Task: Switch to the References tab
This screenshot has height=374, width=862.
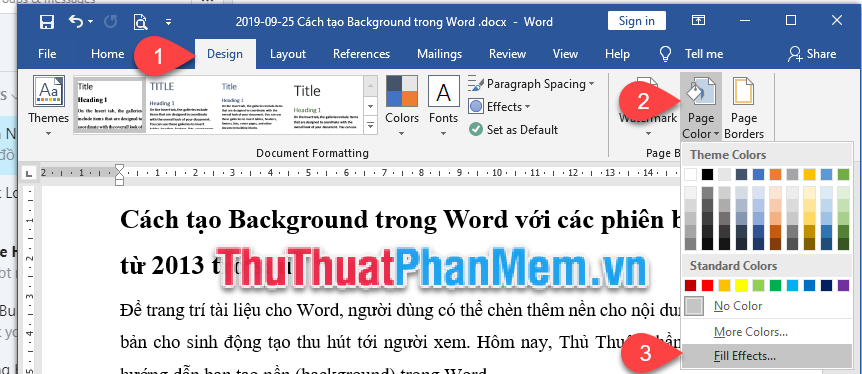Action: pos(361,54)
